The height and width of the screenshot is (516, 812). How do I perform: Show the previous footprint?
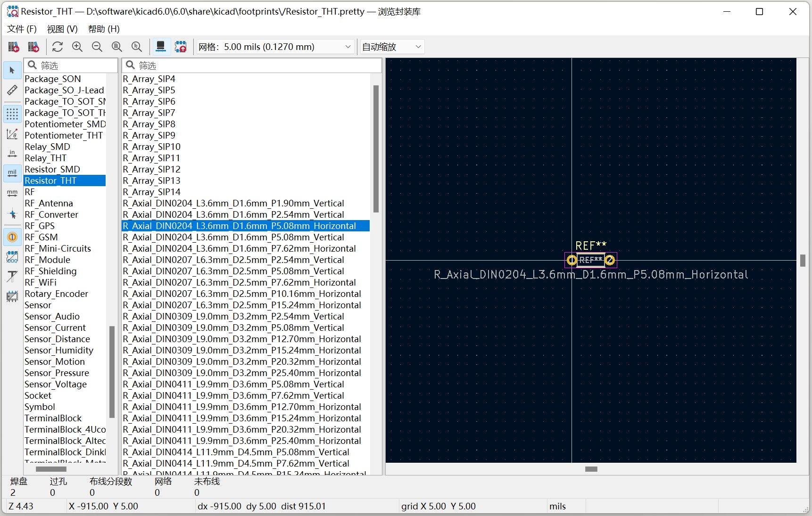[x=14, y=47]
